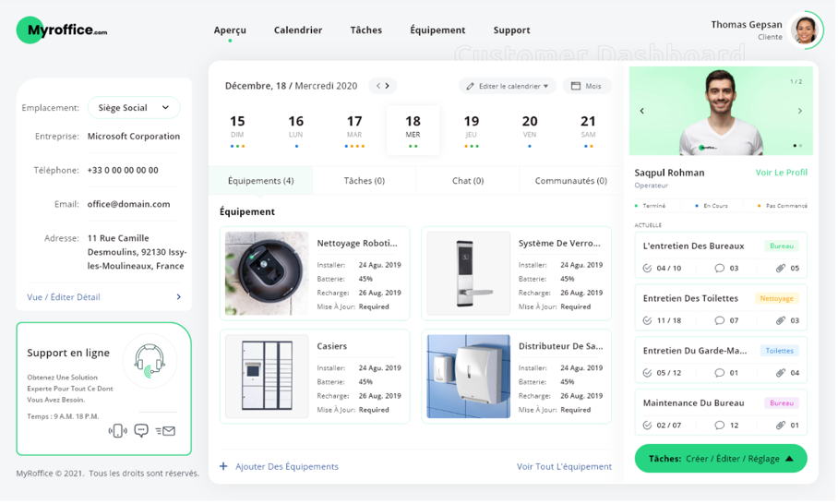Select day 16 LUN in calendar
This screenshot has width=838, height=504.
click(296, 131)
